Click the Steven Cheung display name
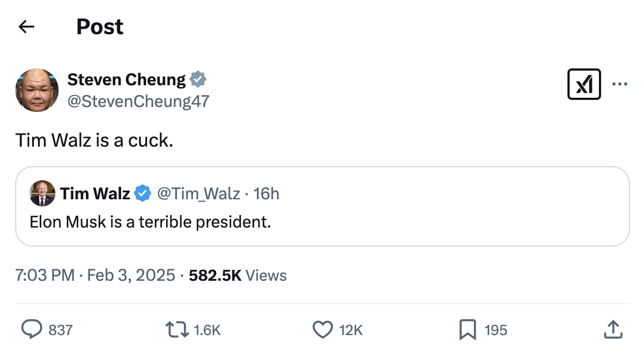 point(126,80)
